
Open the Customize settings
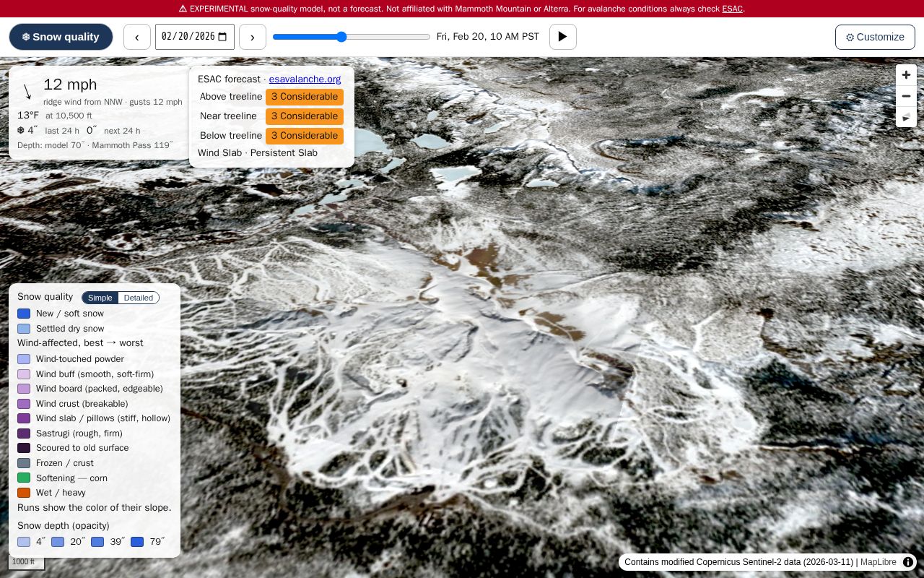[x=875, y=37]
